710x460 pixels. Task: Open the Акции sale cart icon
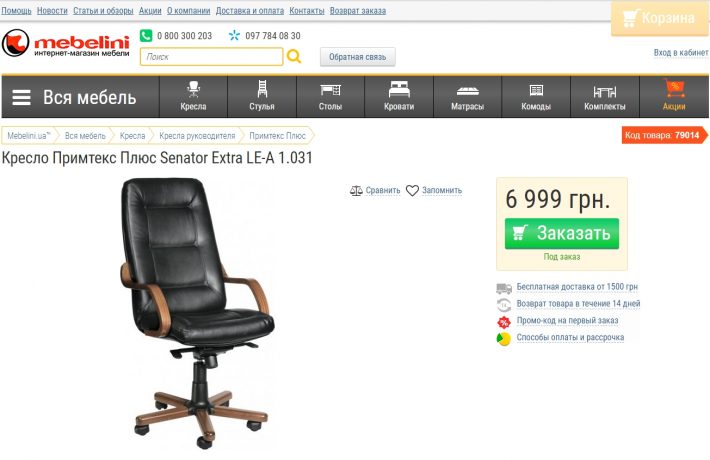tap(674, 88)
